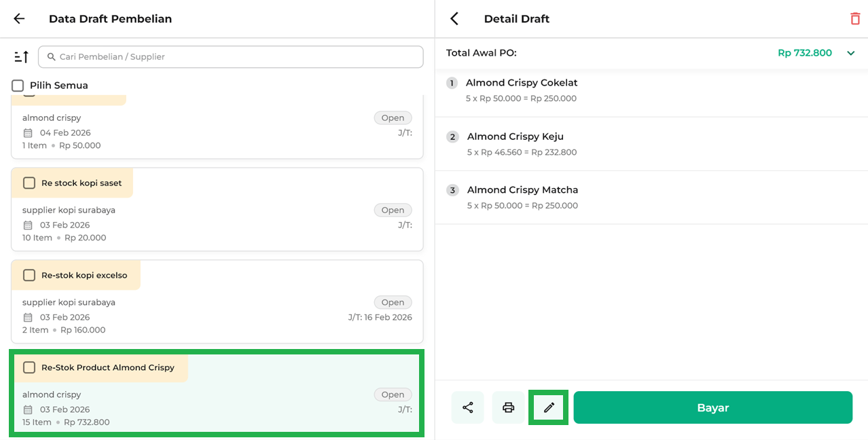The image size is (868, 440).
Task: Print the draft using printer icon
Action: coord(508,407)
